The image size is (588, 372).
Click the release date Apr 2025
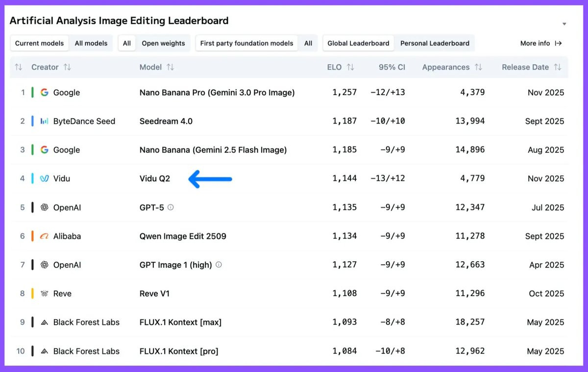(547, 265)
